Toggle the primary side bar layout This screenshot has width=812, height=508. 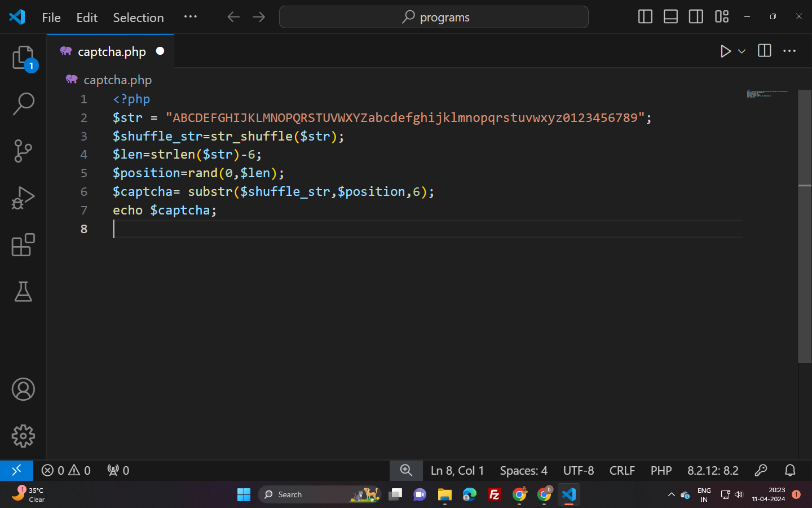pyautogui.click(x=645, y=17)
